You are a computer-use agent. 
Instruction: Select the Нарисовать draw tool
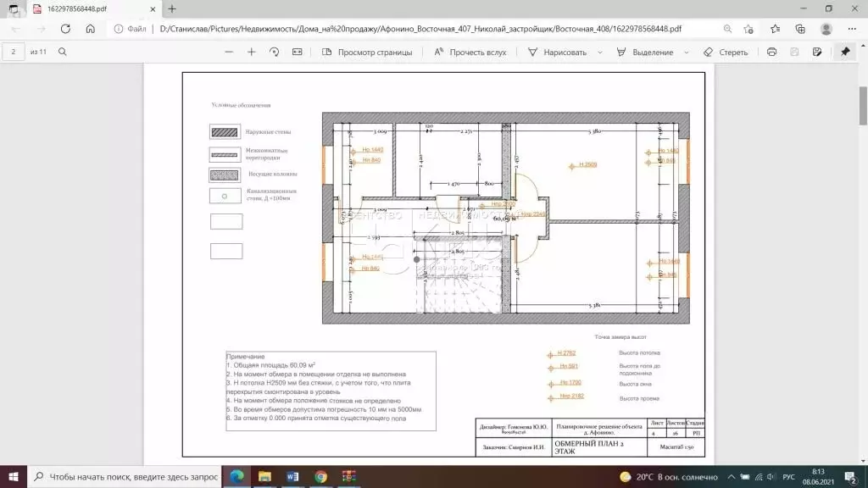(x=558, y=52)
